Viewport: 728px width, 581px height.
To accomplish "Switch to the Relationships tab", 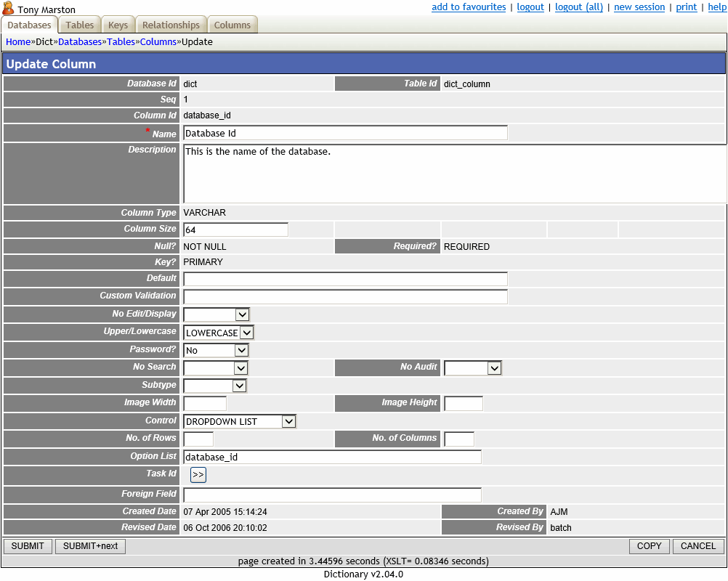I will 171,24.
